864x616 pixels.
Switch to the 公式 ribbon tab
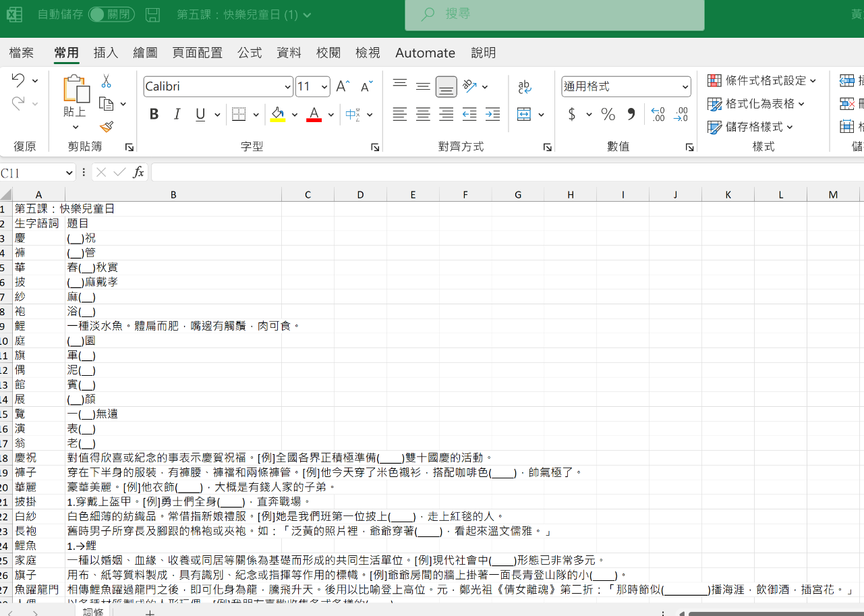click(250, 53)
